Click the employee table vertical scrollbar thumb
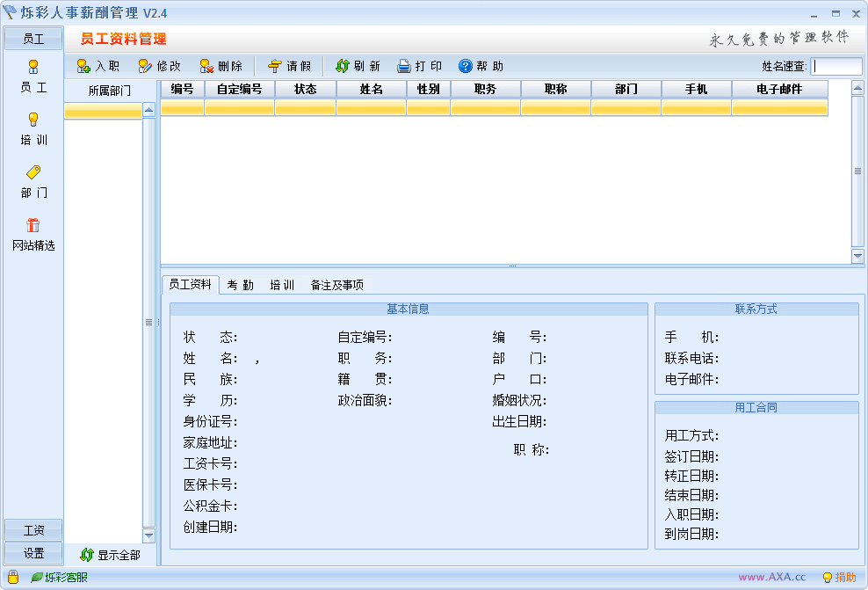Screen dimensions: 868x590 [x=857, y=171]
